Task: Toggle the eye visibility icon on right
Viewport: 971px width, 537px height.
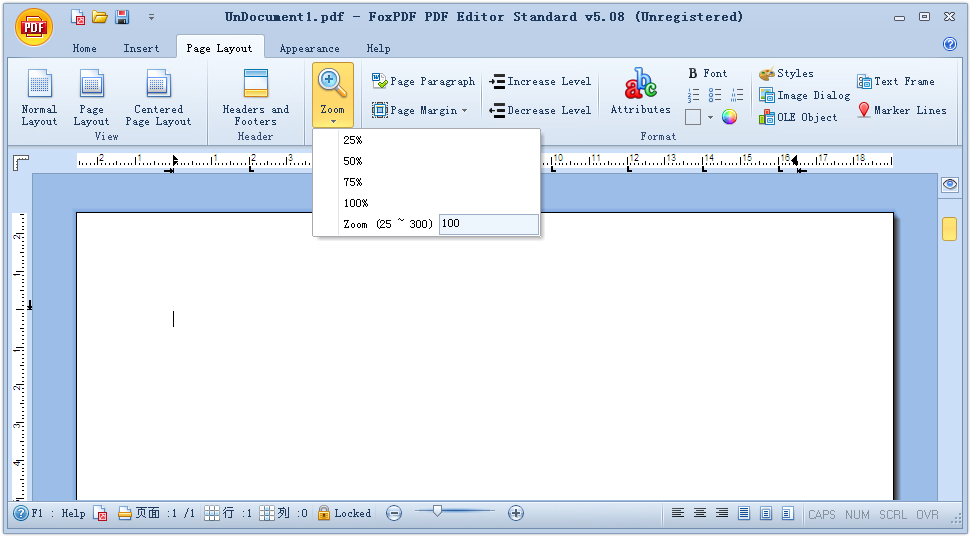Action: pos(950,185)
